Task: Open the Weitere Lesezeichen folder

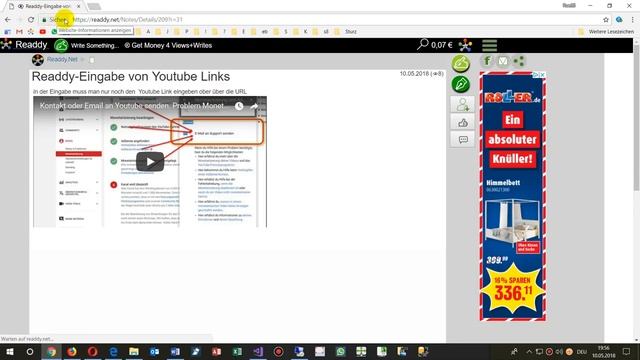Action: pos(607,31)
